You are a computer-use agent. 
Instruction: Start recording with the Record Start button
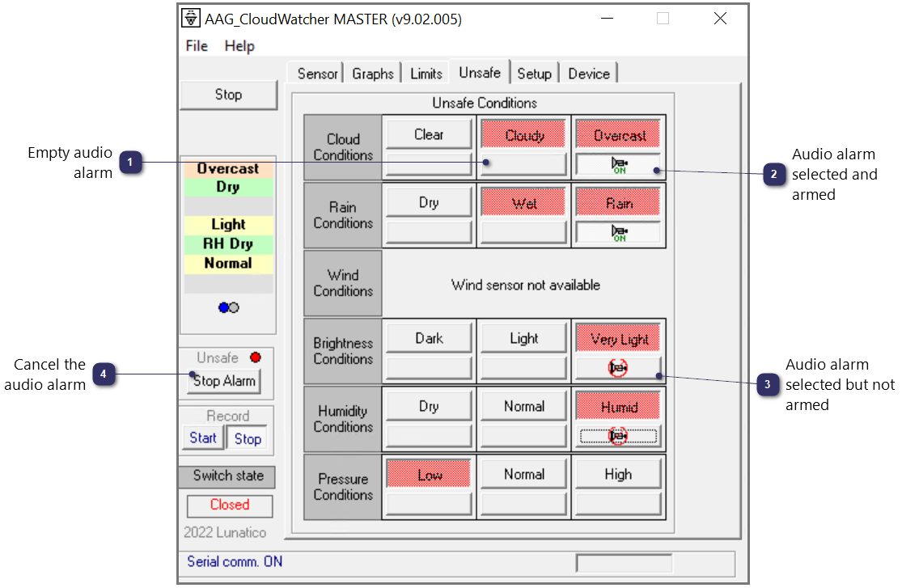(203, 438)
